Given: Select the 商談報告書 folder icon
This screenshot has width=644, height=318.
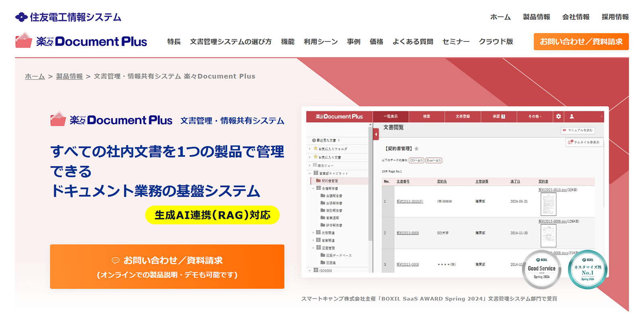Looking at the screenshot, I should (x=323, y=210).
